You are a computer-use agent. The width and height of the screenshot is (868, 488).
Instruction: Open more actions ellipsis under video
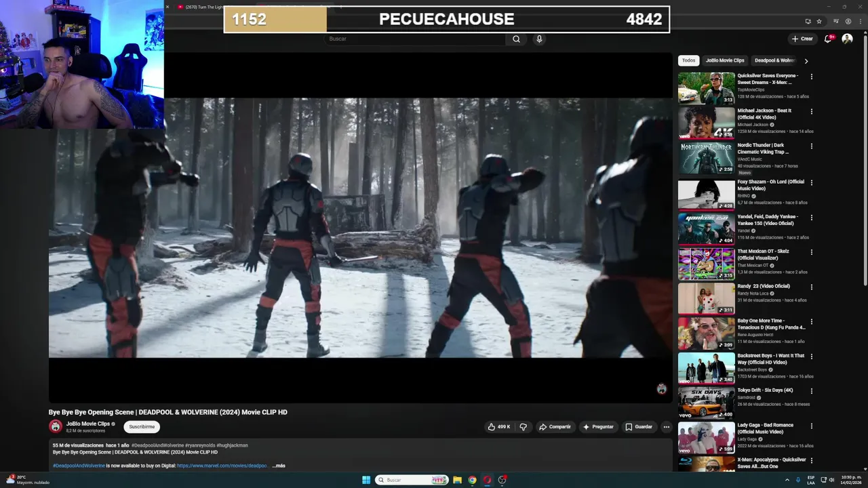pos(667,427)
